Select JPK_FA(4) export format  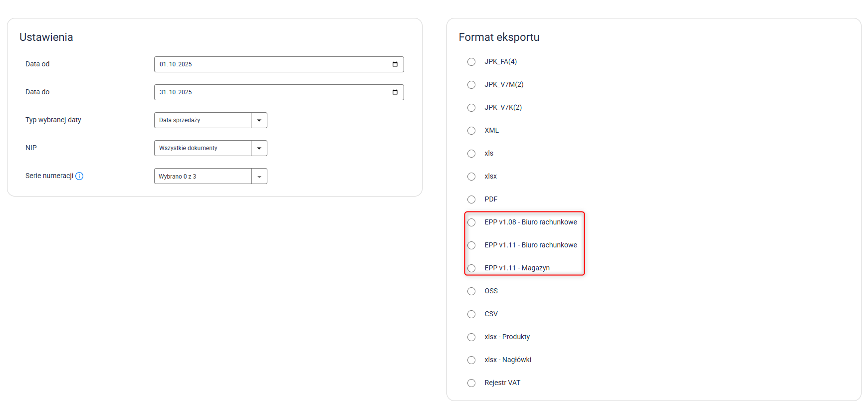click(x=471, y=62)
